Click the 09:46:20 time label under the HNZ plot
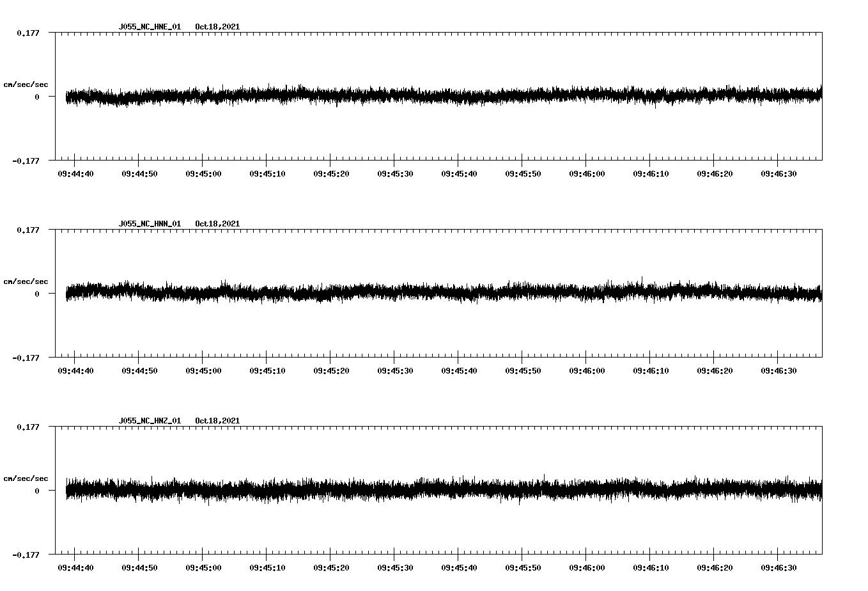 point(715,567)
